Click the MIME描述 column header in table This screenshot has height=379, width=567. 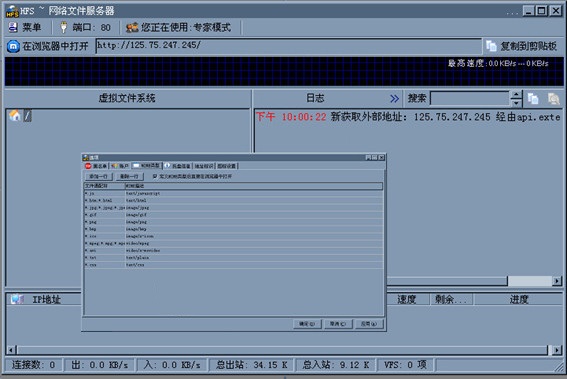[x=253, y=186]
